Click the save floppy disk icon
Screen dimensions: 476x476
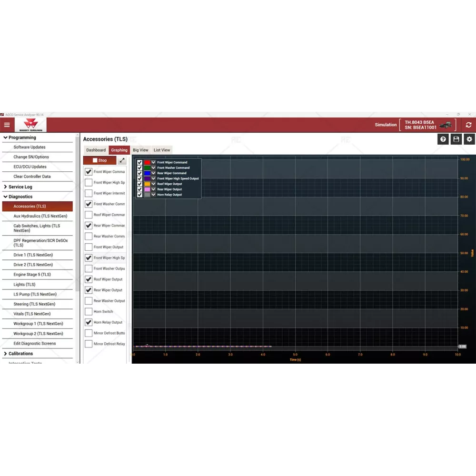pyautogui.click(x=456, y=139)
